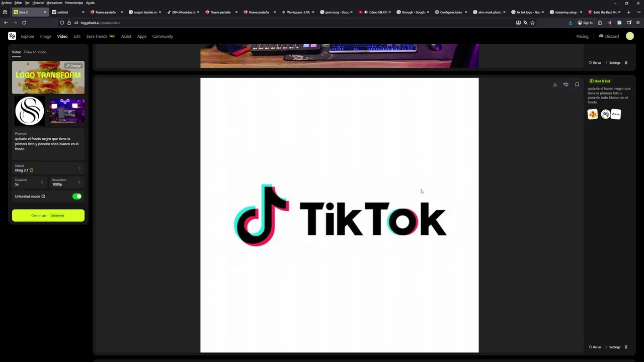Close the 'tik tok logo' browser tab
The width and height of the screenshot is (644, 362).
pos(542,12)
